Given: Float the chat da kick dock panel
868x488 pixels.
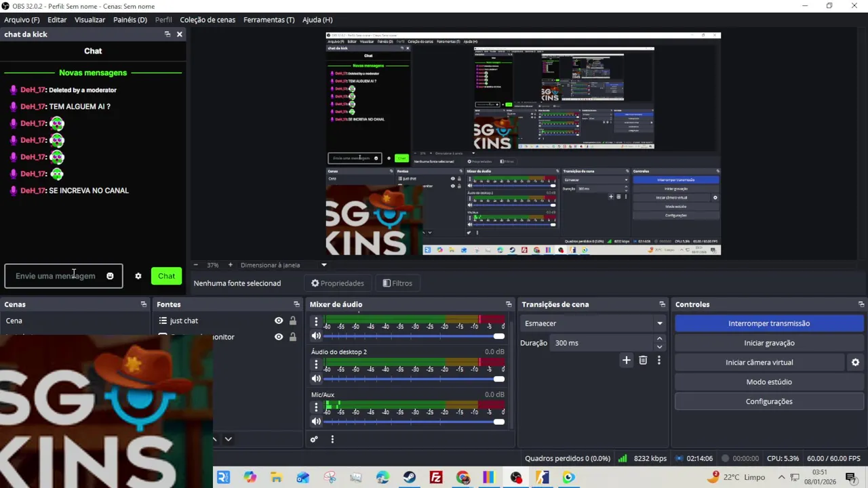Looking at the screenshot, I should coord(167,34).
